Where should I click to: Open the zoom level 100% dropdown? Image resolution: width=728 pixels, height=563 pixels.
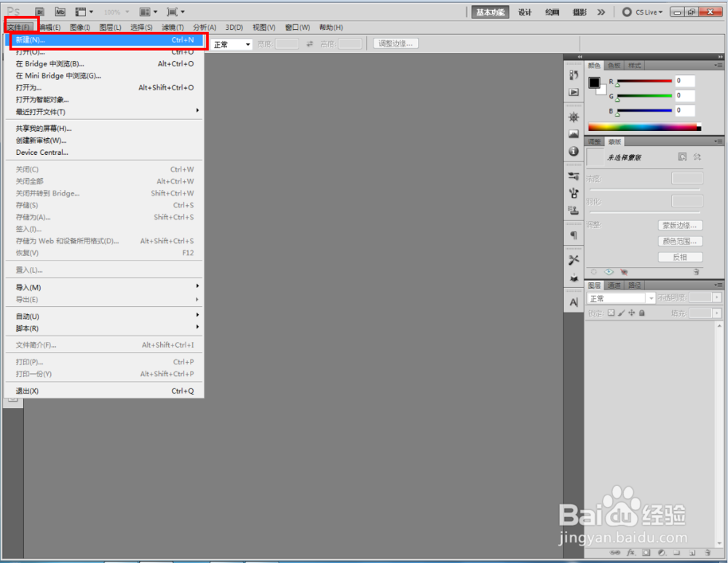click(x=116, y=12)
